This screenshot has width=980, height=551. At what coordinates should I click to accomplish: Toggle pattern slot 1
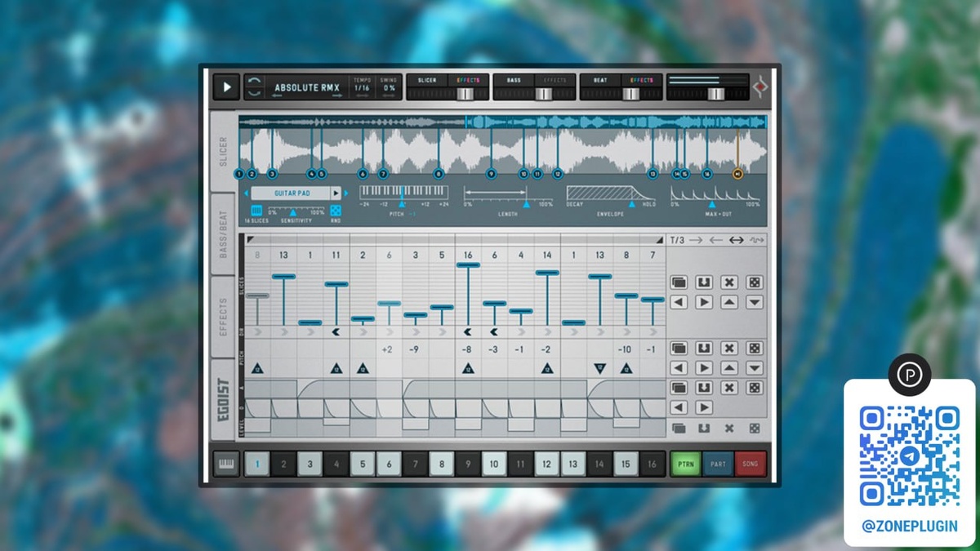(257, 464)
